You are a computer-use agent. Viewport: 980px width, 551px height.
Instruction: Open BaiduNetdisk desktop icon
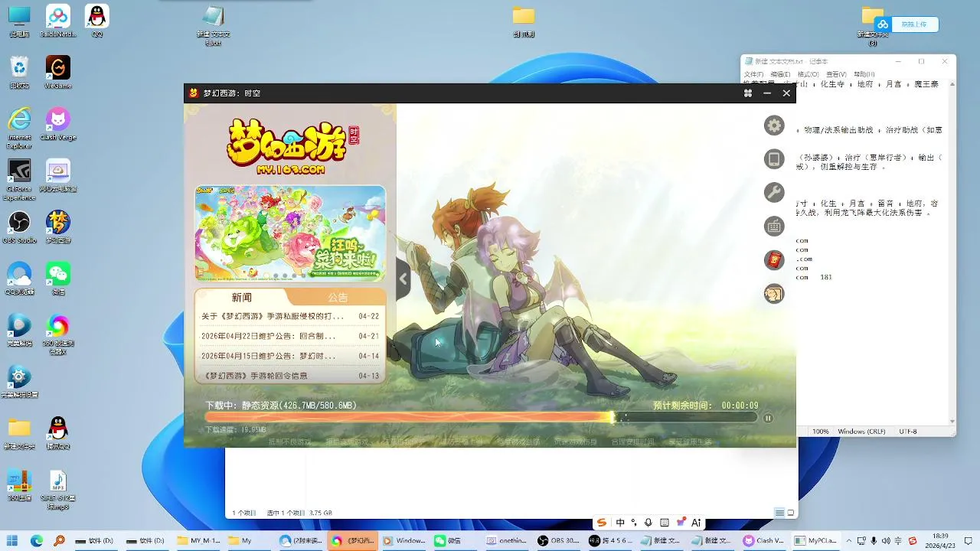pos(58,22)
